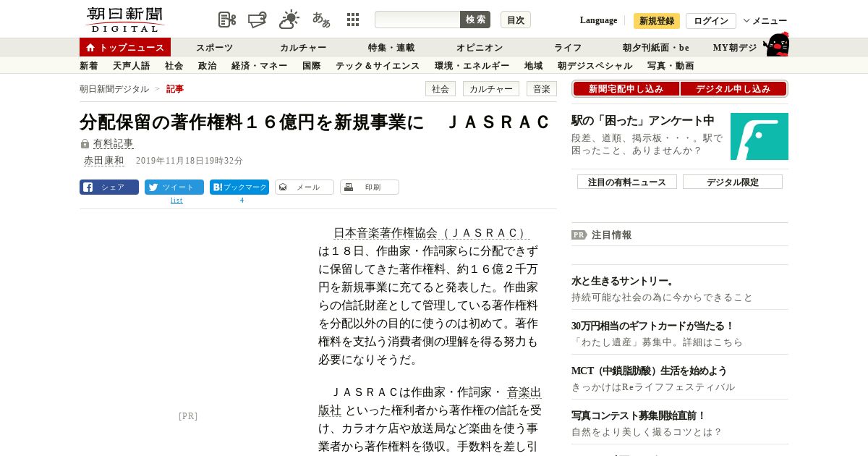Send article by メール button
This screenshot has height=456, width=868.
(x=305, y=187)
